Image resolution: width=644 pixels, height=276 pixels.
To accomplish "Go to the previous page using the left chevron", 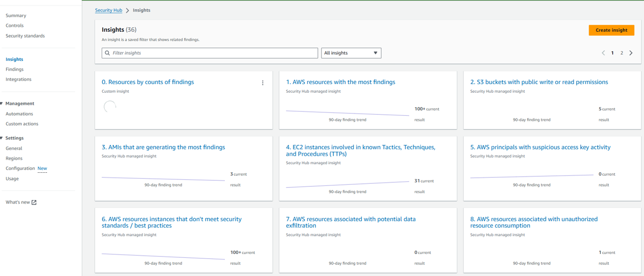I will point(603,53).
